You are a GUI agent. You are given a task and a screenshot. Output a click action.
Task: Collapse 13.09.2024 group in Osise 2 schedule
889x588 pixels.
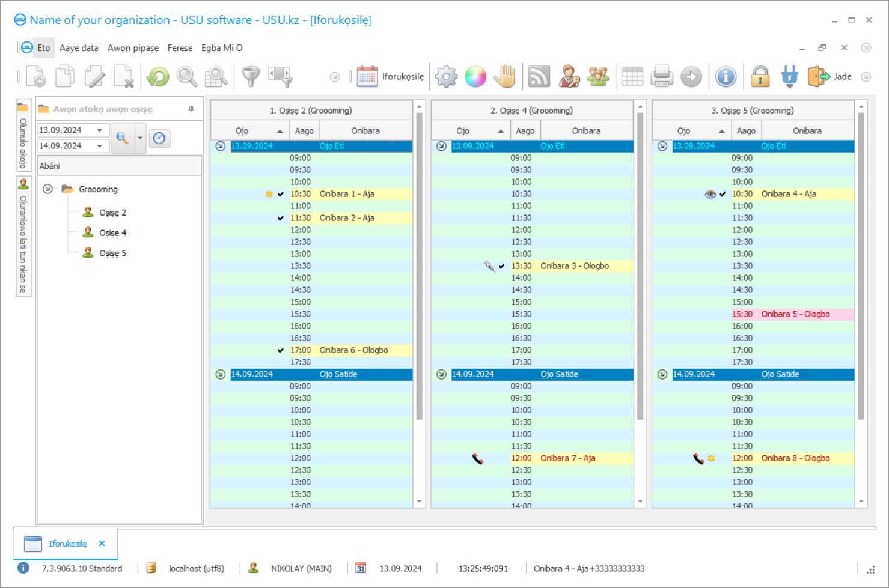(221, 146)
